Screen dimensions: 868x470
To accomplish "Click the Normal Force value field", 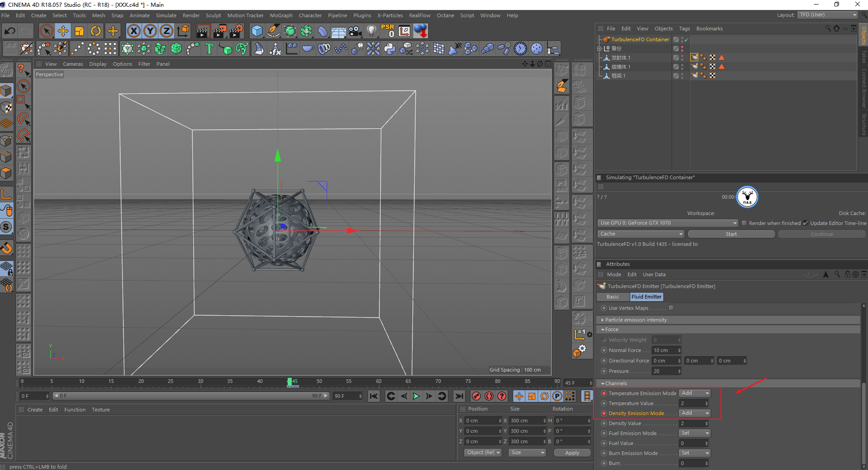I will click(666, 350).
